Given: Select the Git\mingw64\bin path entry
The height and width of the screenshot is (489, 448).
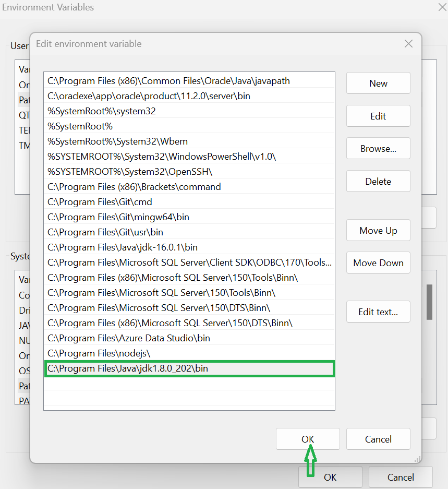Looking at the screenshot, I should click(x=189, y=217).
